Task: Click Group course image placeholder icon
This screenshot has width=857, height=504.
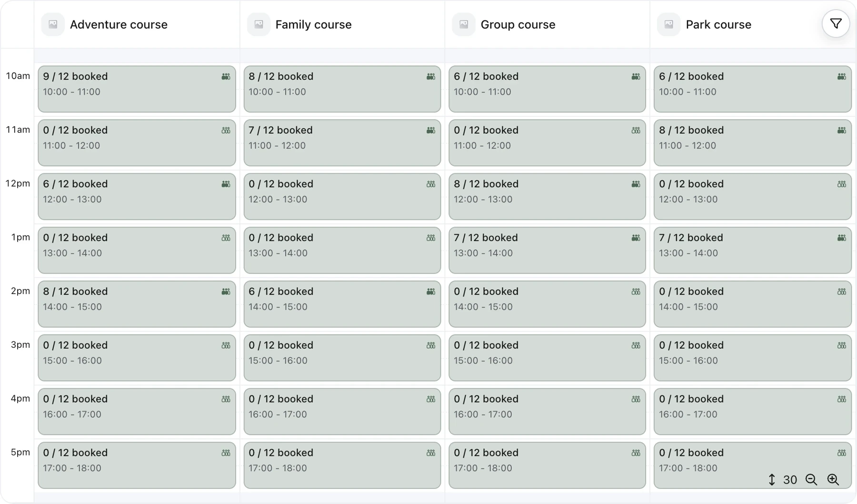Action: 464,24
